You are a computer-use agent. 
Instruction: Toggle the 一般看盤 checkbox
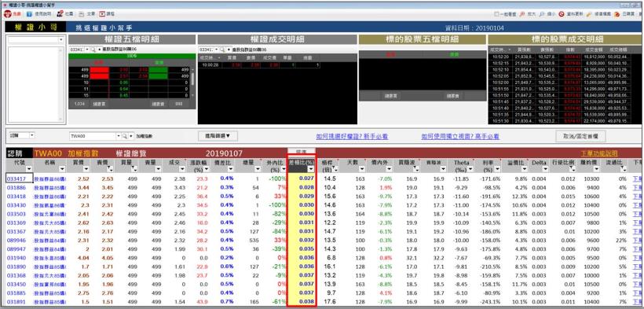click(496, 13)
